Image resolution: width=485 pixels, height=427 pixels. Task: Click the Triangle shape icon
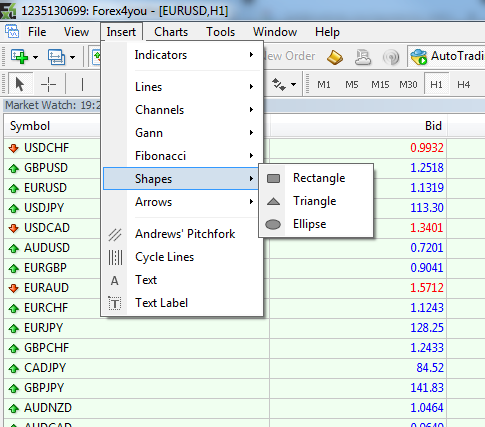[273, 201]
